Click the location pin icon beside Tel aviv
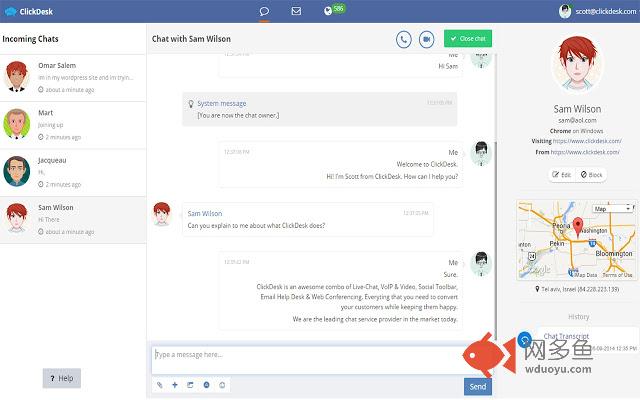 click(537, 289)
